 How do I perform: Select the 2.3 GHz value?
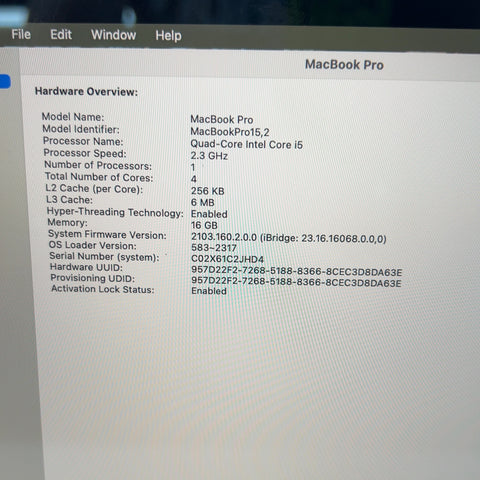click(209, 156)
